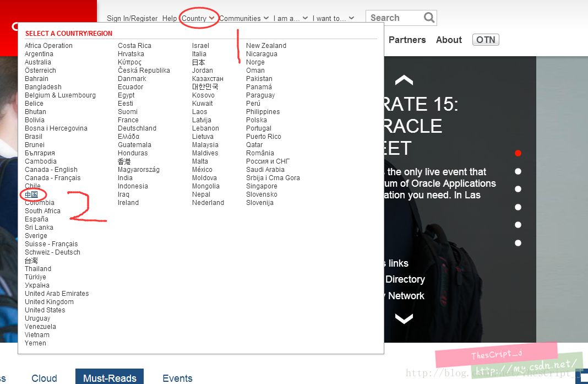
Task: Select Nederland
Action: (x=208, y=203)
